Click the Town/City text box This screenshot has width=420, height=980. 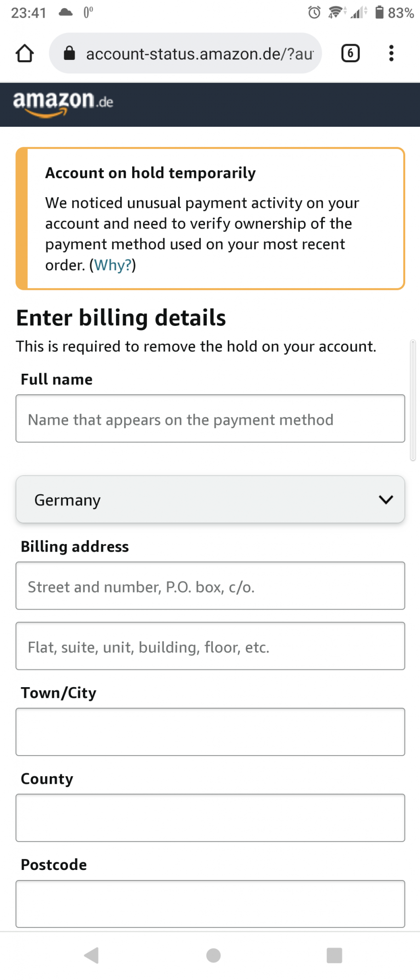[x=210, y=732]
